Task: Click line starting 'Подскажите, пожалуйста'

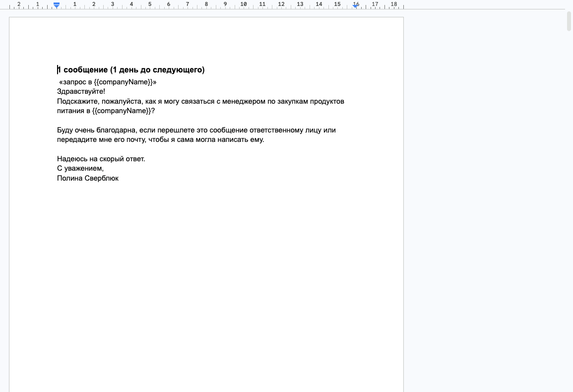Action: tap(200, 101)
